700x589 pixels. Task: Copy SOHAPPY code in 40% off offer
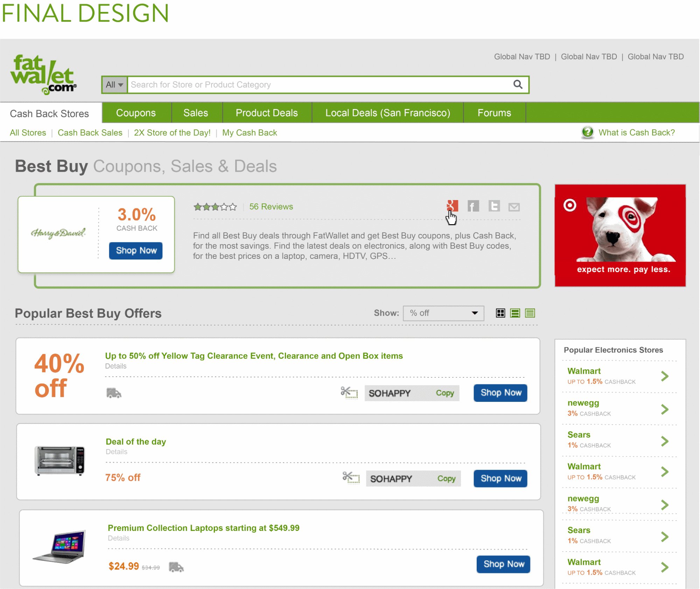pyautogui.click(x=445, y=393)
